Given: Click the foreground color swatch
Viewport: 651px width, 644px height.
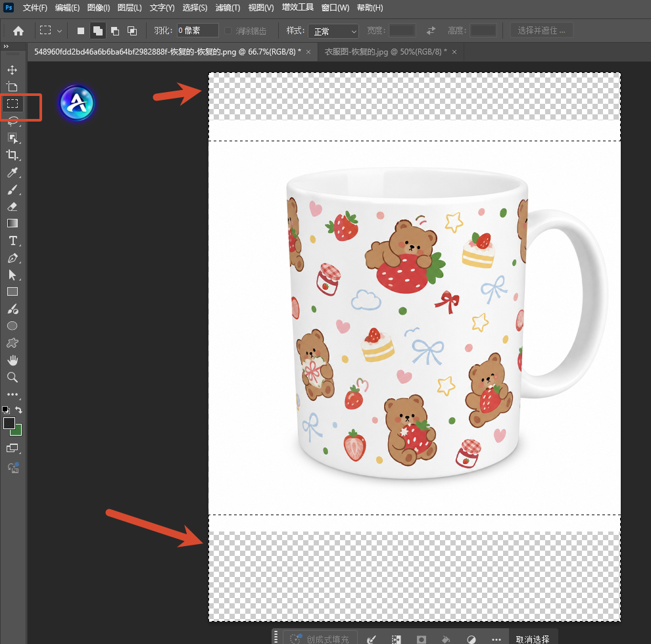Looking at the screenshot, I should click(9, 423).
